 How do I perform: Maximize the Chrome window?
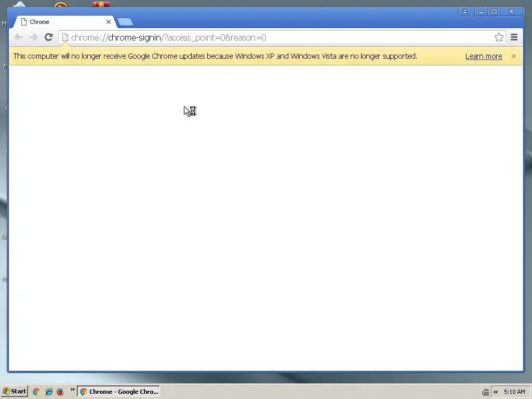(494, 11)
